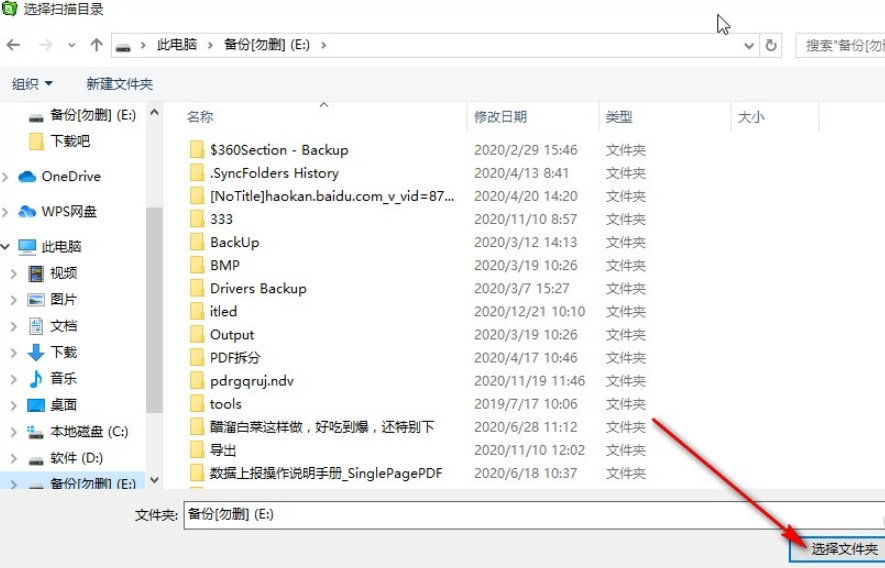Viewport: 885px width, 568px height.
Task: Sort by 大小 column header
Action: pyautogui.click(x=751, y=117)
